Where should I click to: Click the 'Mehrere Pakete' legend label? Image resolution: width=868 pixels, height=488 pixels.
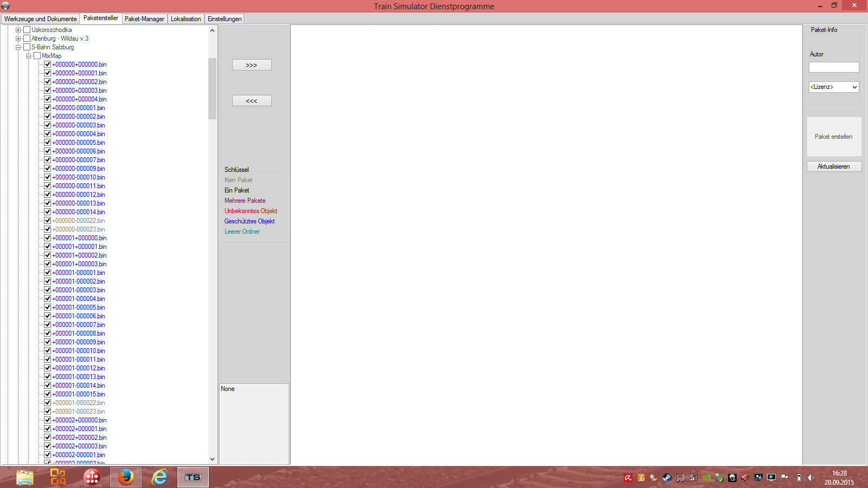click(x=245, y=201)
